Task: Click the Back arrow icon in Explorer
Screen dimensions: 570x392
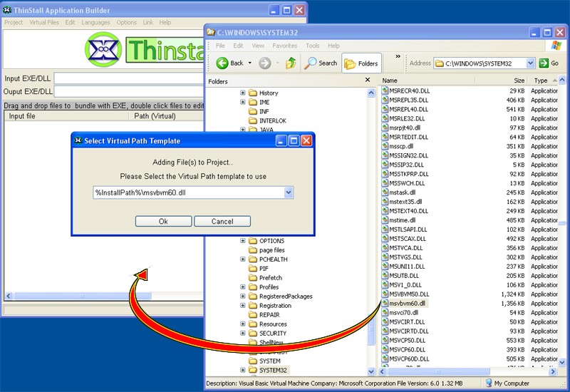Action: tap(222, 63)
